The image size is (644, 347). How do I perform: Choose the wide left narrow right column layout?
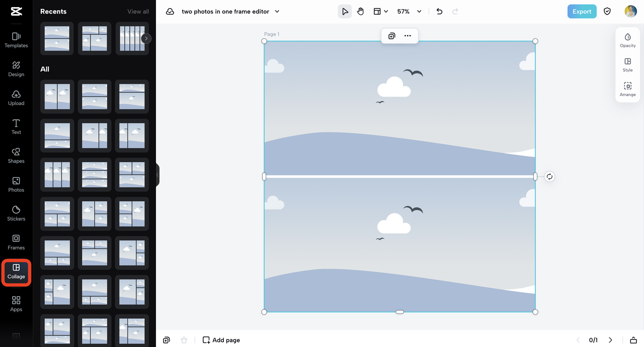point(95,136)
